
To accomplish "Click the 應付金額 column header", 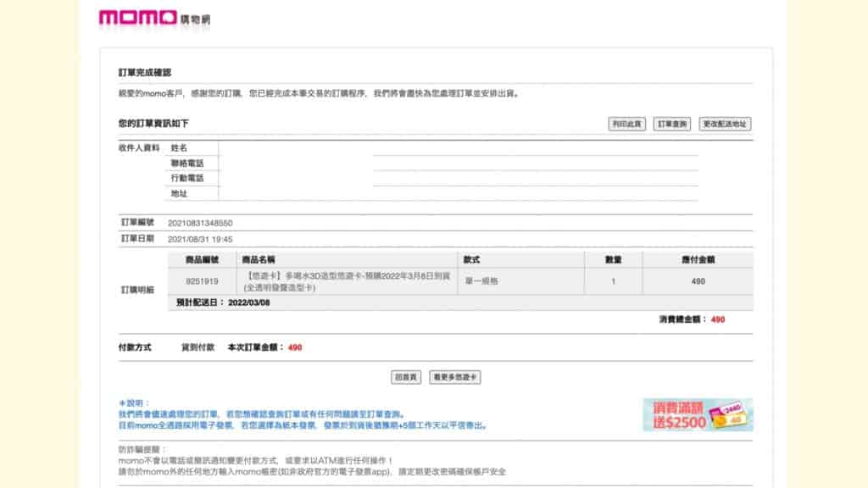I will (x=698, y=259).
